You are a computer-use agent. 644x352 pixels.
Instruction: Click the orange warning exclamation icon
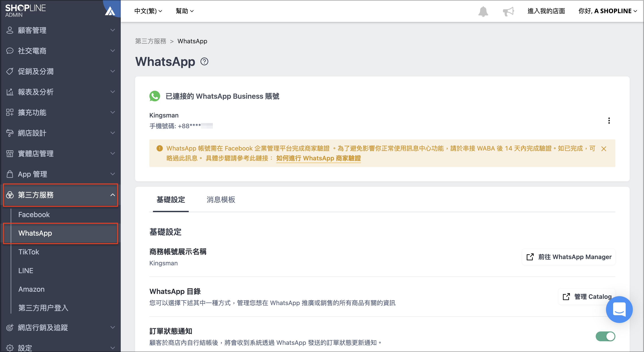[159, 148]
